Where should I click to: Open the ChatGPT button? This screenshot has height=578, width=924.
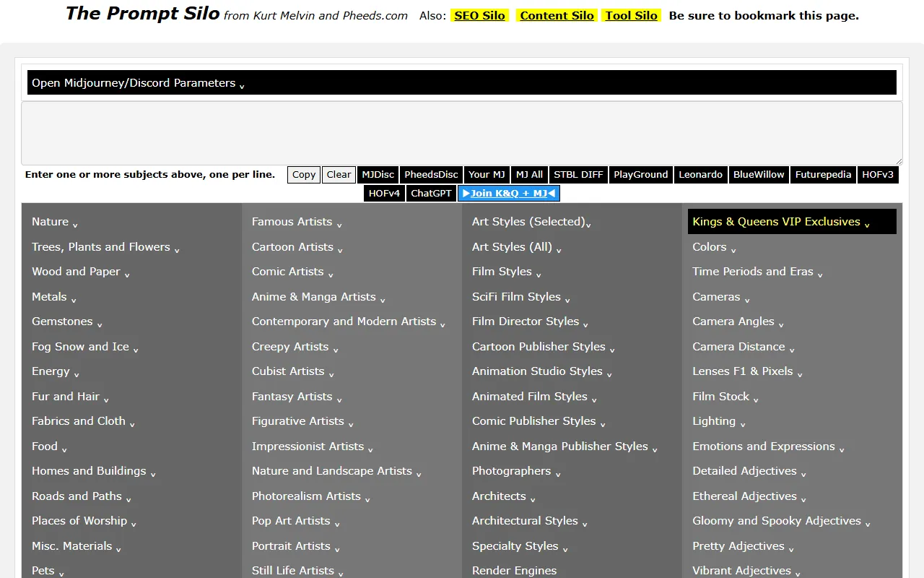pyautogui.click(x=431, y=193)
